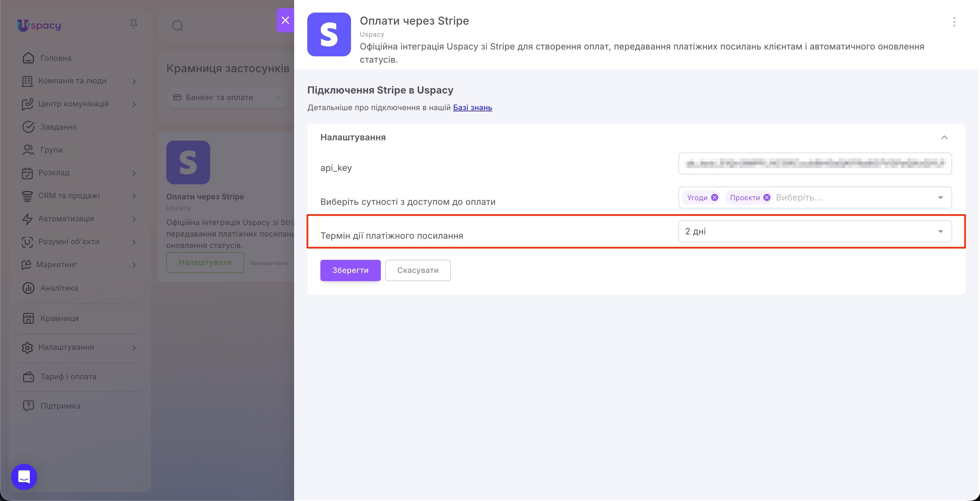Click the Групи people icon
980x501 pixels.
[28, 150]
